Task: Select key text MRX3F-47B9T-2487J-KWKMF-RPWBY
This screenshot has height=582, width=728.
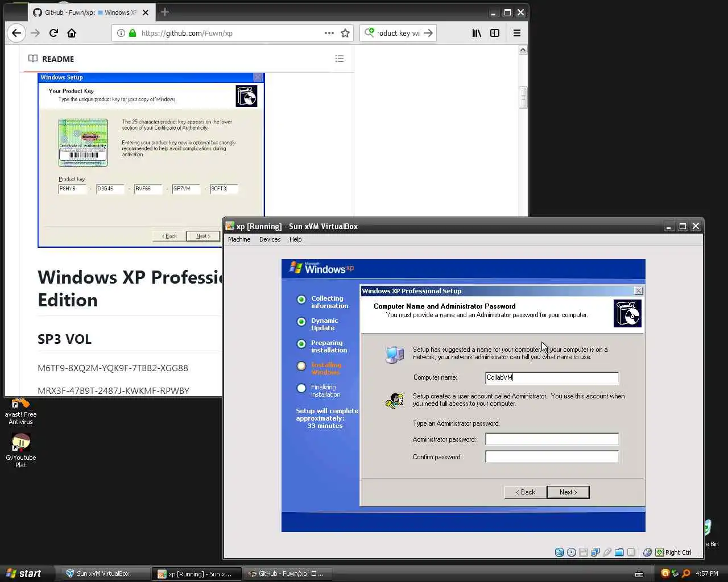Action: click(113, 390)
